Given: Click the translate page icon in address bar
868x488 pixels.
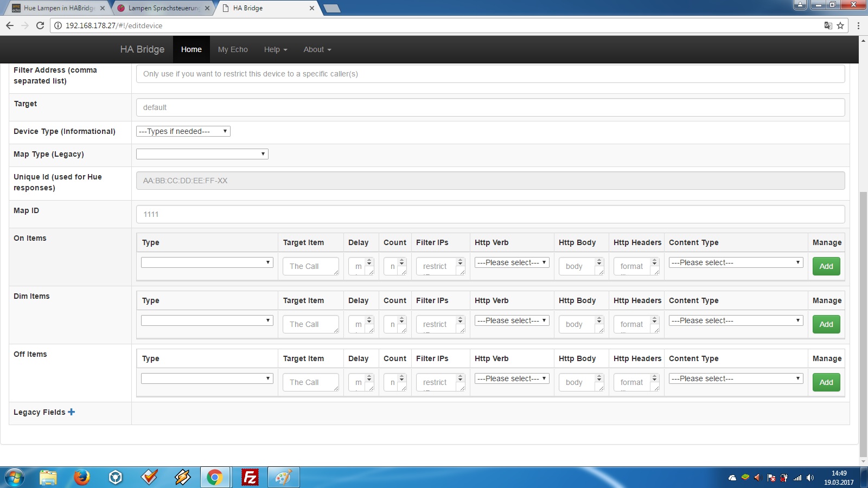Looking at the screenshot, I should [x=828, y=25].
